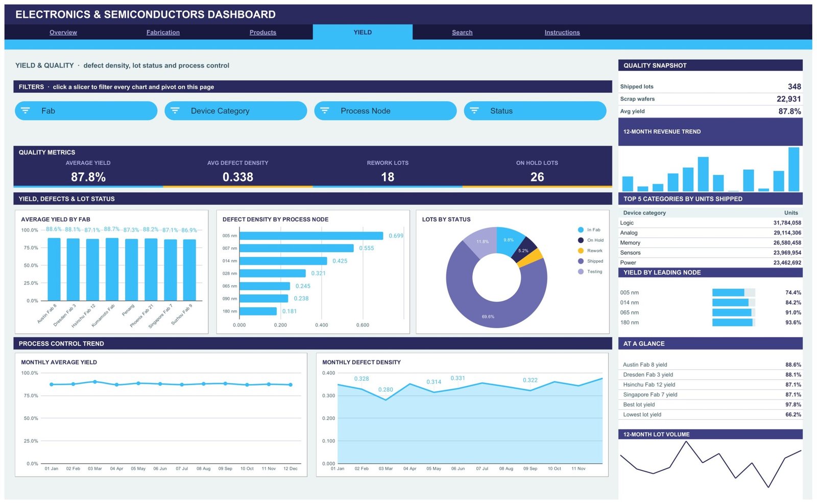Click the Units column header
Viewport: 817px width, 504px height.
tap(791, 213)
